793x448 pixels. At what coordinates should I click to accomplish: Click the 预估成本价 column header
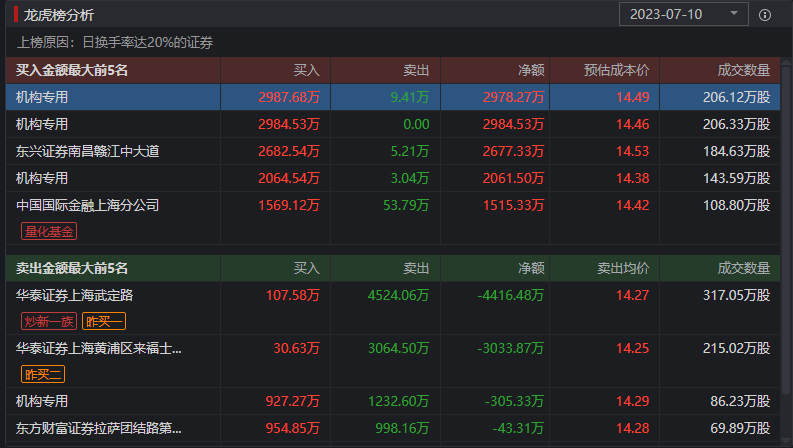tap(616, 70)
